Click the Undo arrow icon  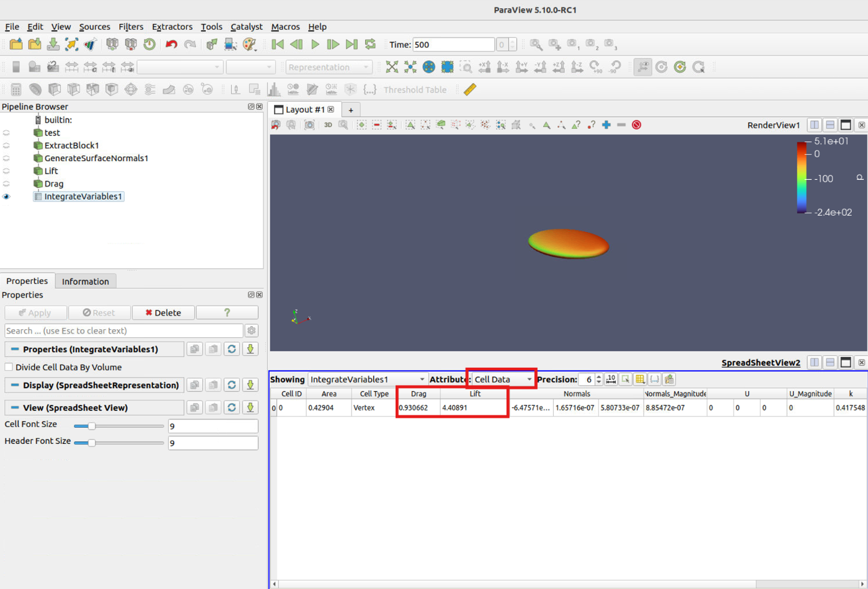pos(172,45)
